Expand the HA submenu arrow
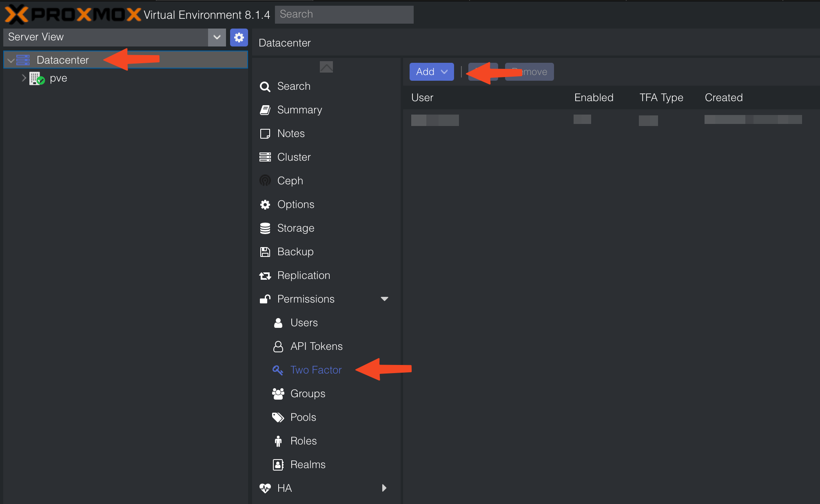The image size is (820, 504). (384, 488)
